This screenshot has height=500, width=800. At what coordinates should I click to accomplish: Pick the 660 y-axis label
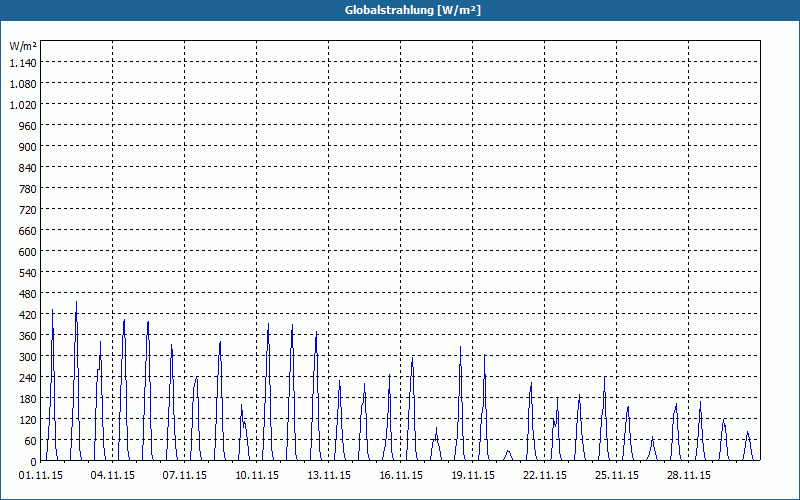(x=28, y=231)
